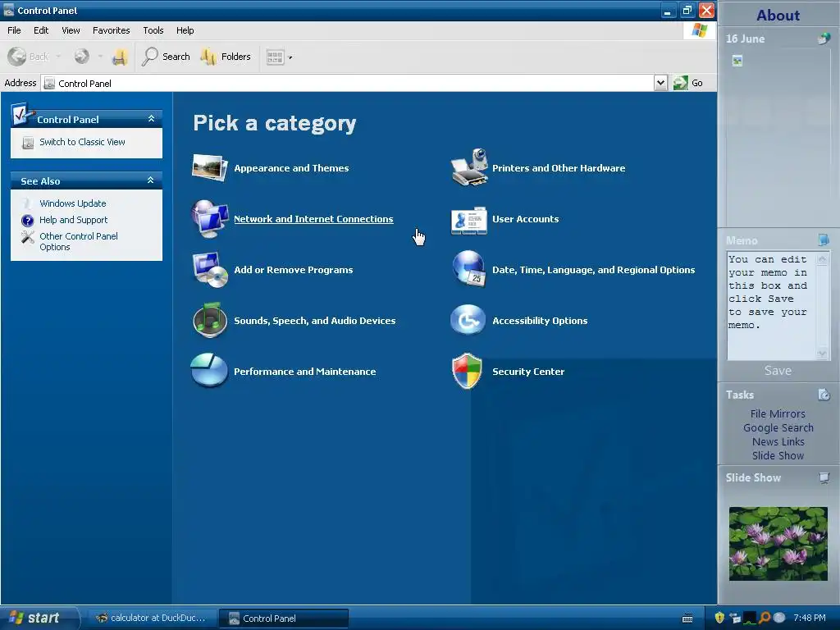Click the Start button

pyautogui.click(x=39, y=618)
